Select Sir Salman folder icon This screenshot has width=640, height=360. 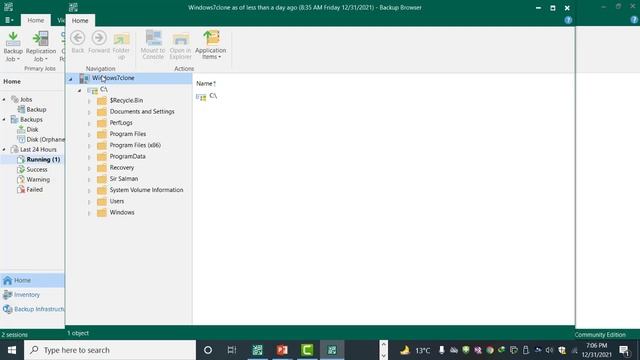[102, 179]
